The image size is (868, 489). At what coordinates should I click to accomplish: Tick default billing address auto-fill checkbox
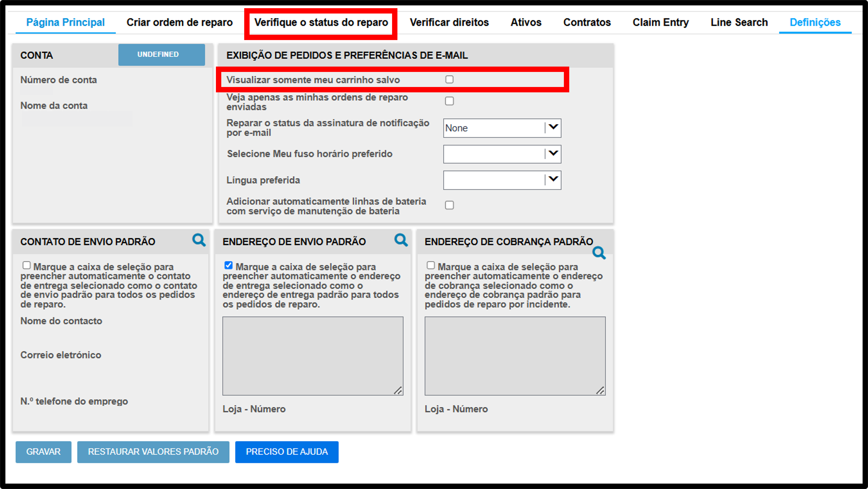point(431,265)
